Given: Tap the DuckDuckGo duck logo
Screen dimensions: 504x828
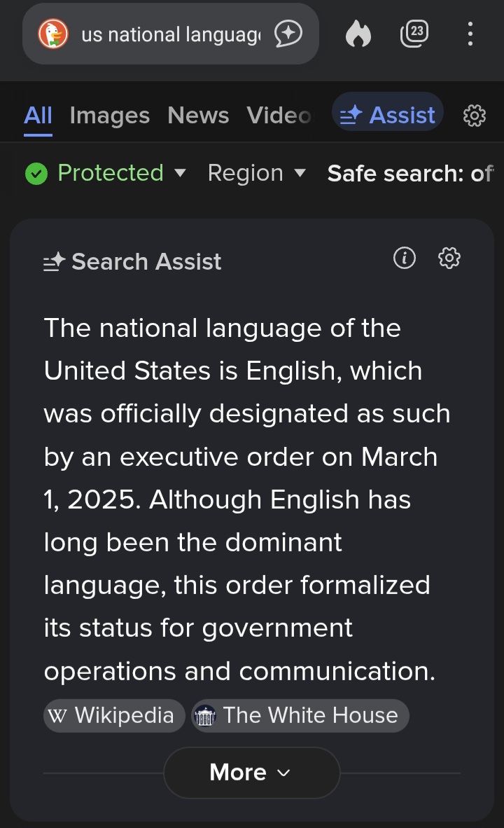Looking at the screenshot, I should (x=53, y=34).
